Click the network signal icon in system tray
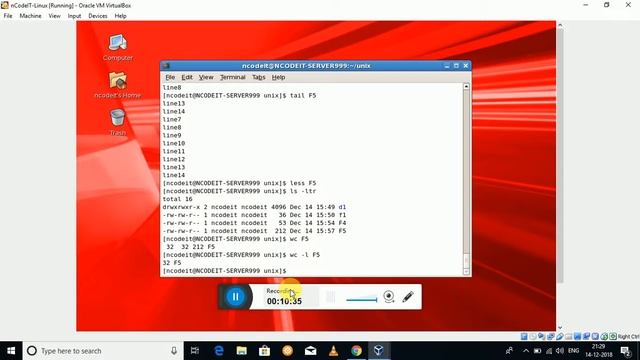640x360 pixels. pos(549,351)
